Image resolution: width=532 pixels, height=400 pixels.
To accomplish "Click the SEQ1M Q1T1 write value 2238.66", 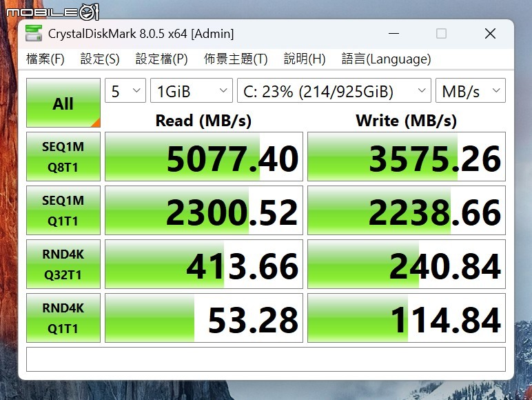I will pyautogui.click(x=407, y=210).
